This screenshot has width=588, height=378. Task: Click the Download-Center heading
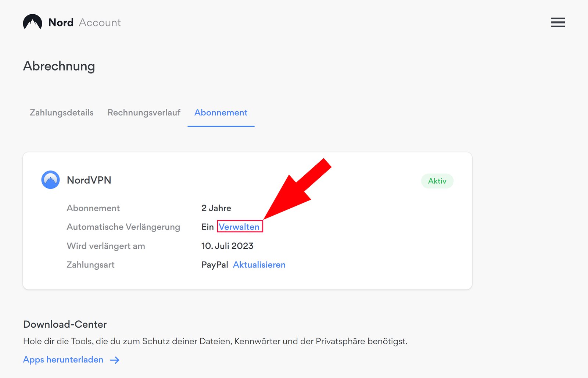(x=65, y=324)
